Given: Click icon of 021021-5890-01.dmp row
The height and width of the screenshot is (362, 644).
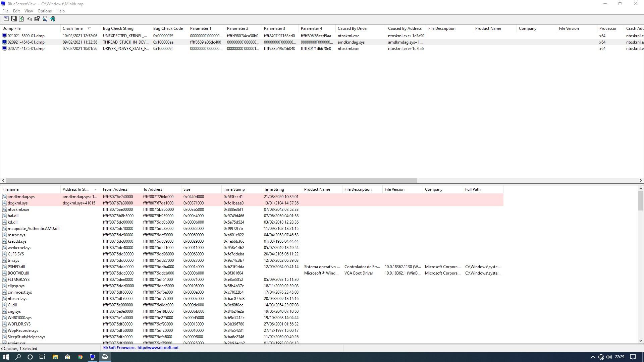Looking at the screenshot, I should pos(4,36).
